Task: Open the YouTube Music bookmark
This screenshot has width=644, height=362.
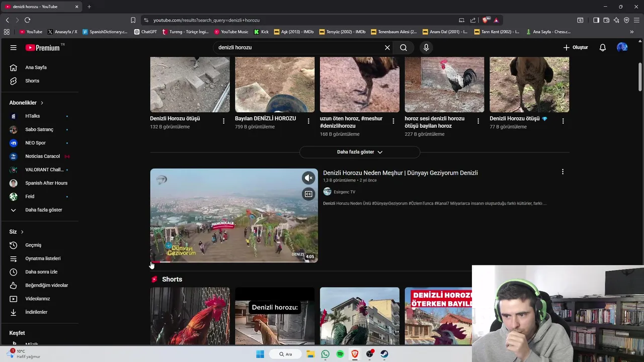Action: (231, 32)
